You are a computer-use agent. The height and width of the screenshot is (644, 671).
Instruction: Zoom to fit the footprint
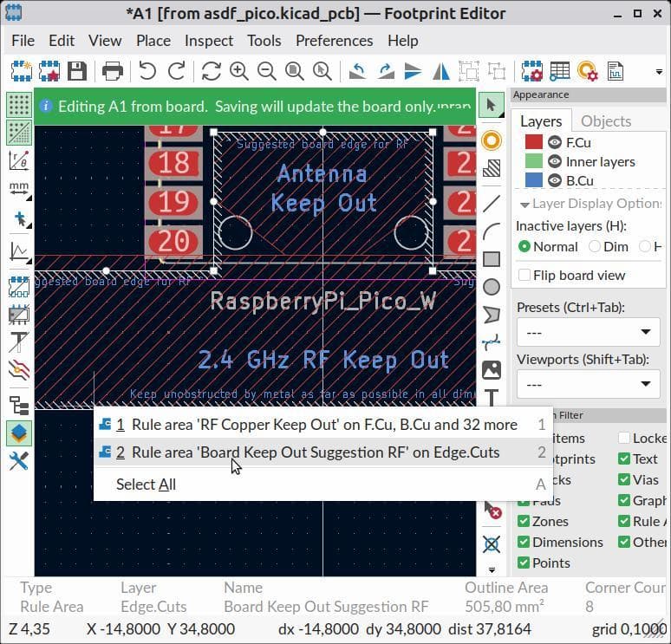click(295, 71)
